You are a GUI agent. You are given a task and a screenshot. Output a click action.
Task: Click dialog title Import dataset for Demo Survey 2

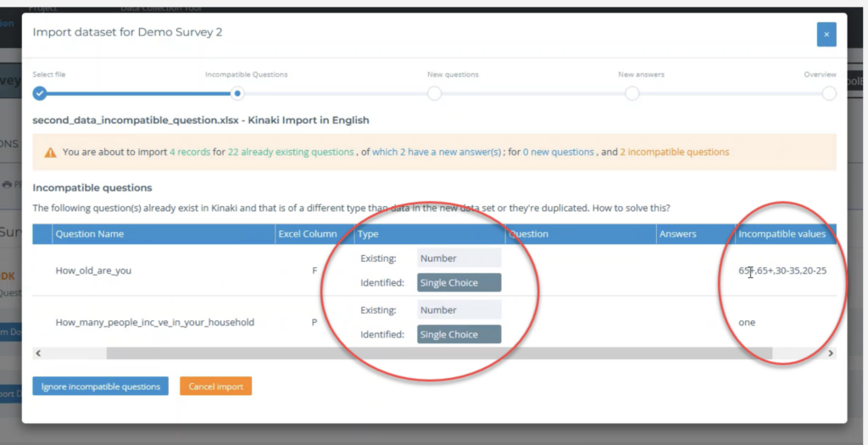127,32
